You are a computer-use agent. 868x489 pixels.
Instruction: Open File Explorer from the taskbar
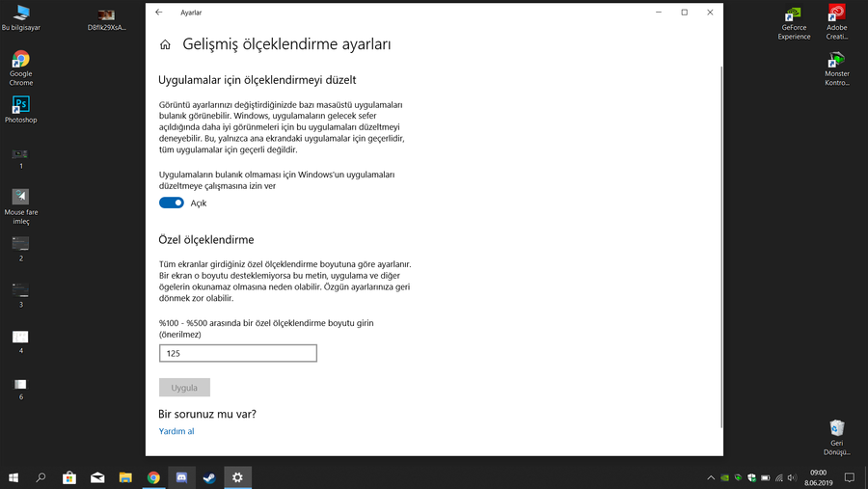[x=125, y=477]
